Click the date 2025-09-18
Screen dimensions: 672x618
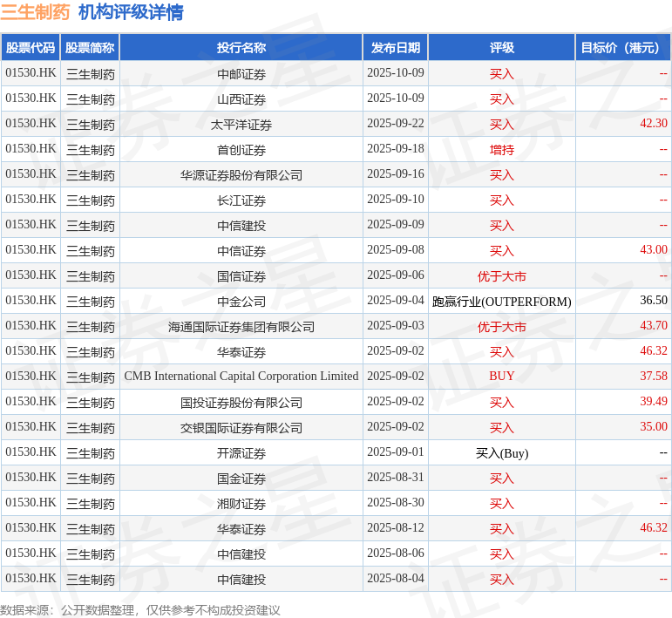point(395,149)
